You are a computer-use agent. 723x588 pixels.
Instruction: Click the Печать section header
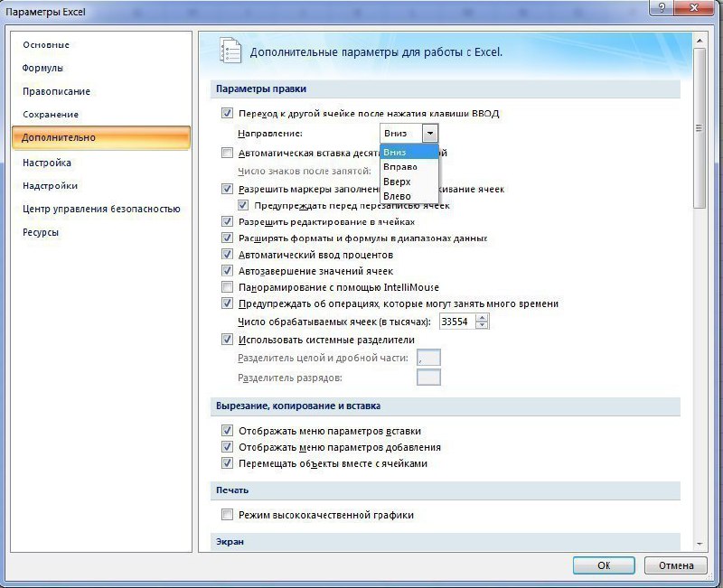pos(445,490)
